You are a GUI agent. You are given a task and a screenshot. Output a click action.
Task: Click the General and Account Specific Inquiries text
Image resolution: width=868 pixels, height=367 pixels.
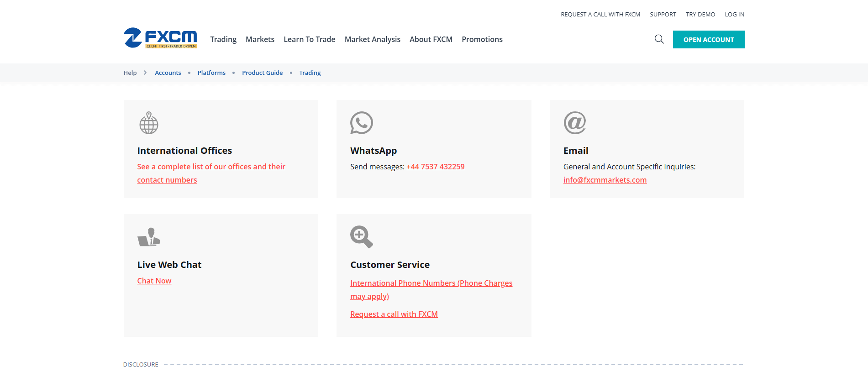630,167
